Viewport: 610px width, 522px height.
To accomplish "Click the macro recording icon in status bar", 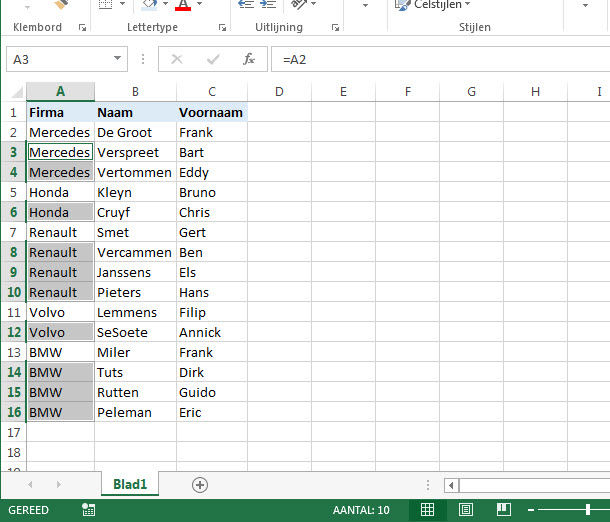I will [88, 510].
